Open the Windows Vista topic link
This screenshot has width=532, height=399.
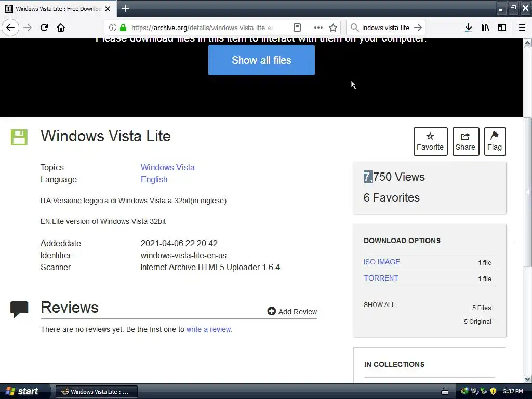(x=168, y=167)
